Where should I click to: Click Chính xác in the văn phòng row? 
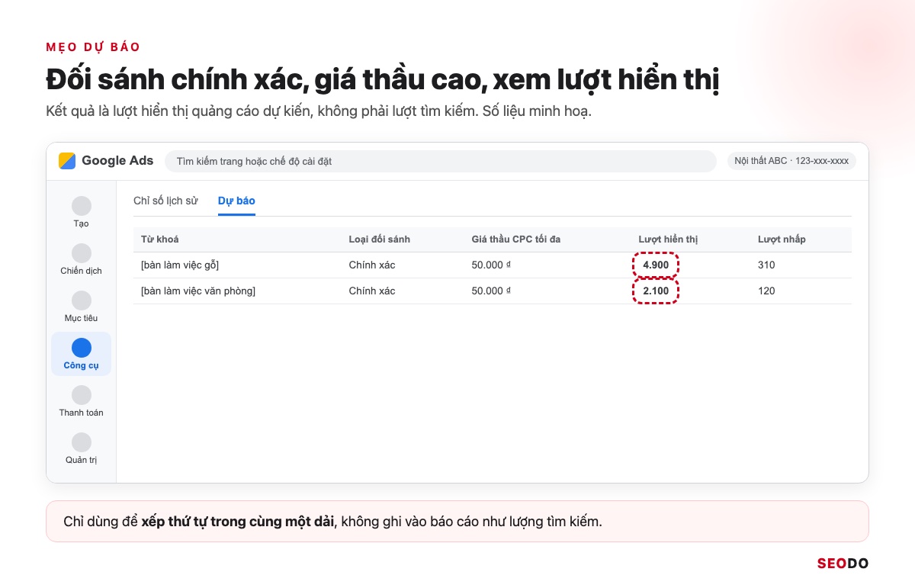click(372, 291)
